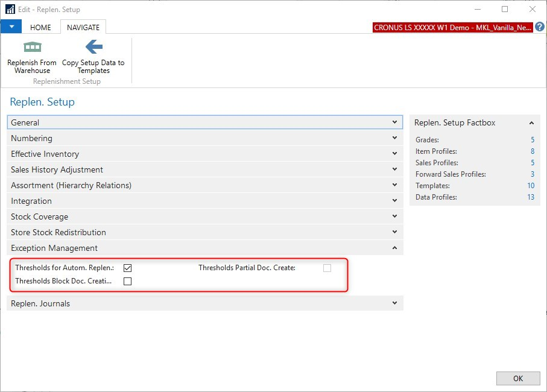Collapse the Replen. Setup Factbox pane
The width and height of the screenshot is (547, 392).
pos(531,123)
